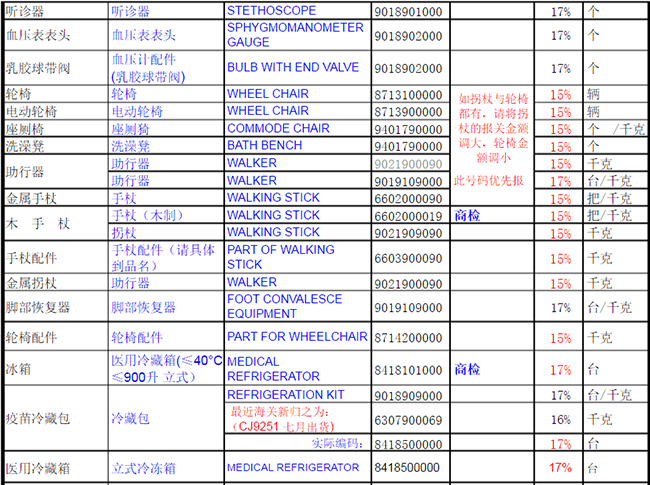This screenshot has width=650, height=485.
Task: Click the PART FOR WHEELCHAIR cell
Action: [x=296, y=337]
